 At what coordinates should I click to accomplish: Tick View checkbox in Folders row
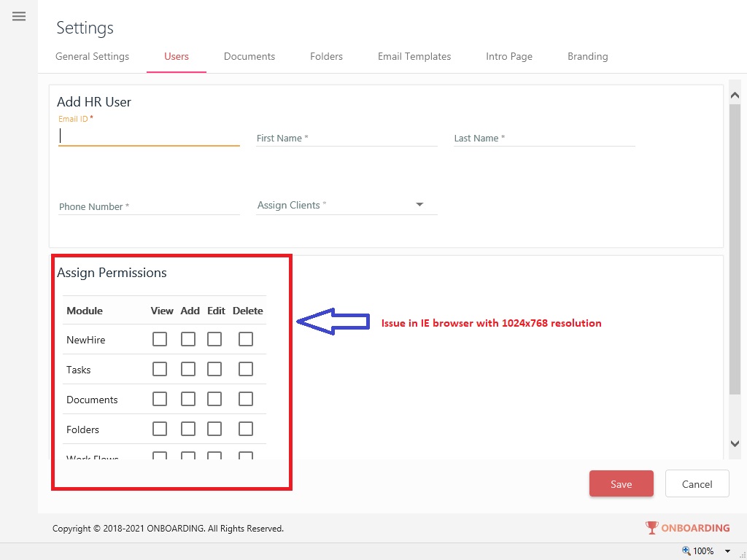coord(160,429)
